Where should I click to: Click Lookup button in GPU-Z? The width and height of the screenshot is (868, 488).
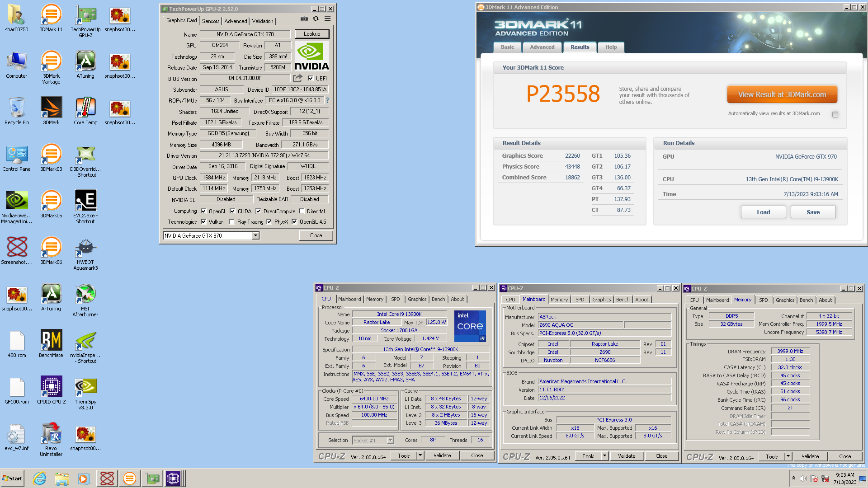coord(312,34)
